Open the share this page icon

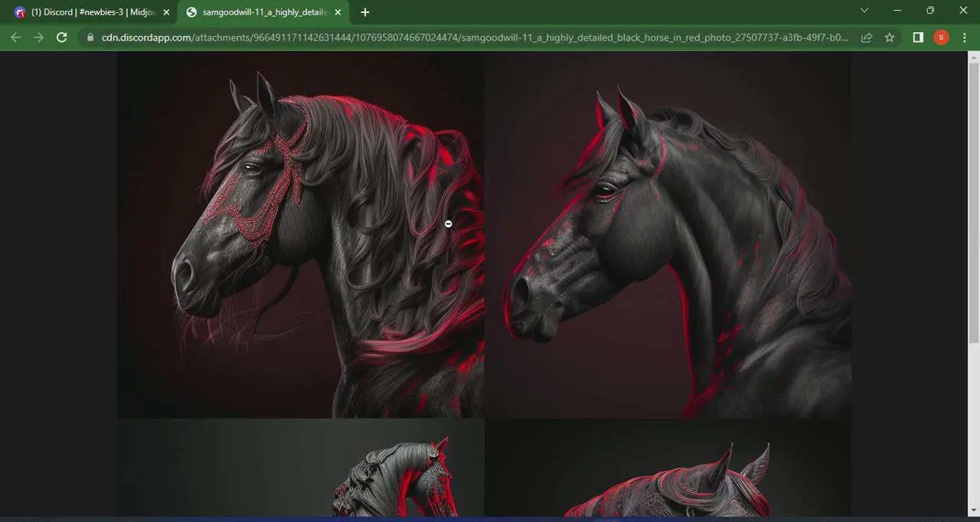click(868, 37)
